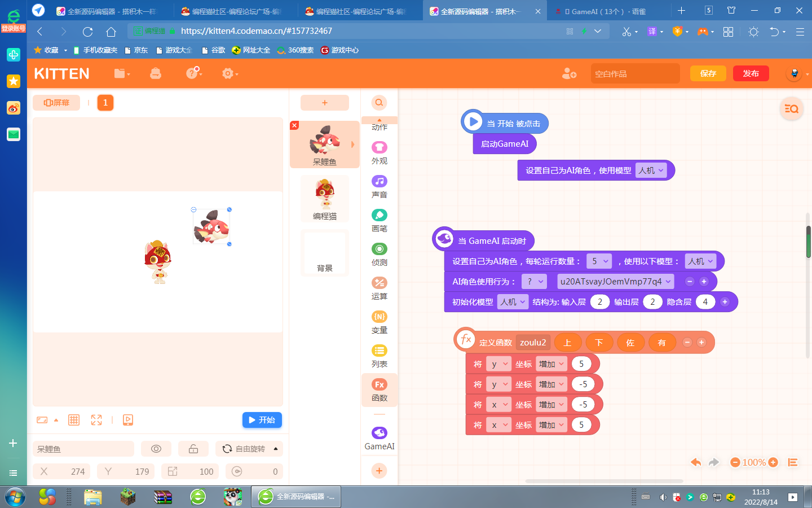The height and width of the screenshot is (508, 812).
Task: Click the horizontal workspace scrollbar
Action: [x=604, y=481]
